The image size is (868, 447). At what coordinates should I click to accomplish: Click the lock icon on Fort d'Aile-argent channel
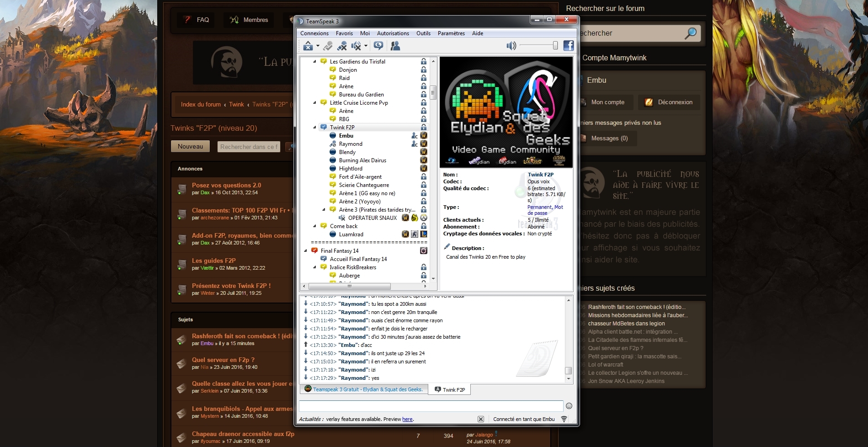click(x=424, y=177)
